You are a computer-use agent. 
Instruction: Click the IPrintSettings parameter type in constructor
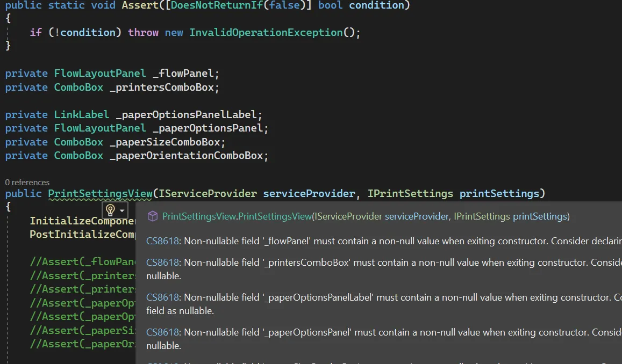tap(410, 193)
